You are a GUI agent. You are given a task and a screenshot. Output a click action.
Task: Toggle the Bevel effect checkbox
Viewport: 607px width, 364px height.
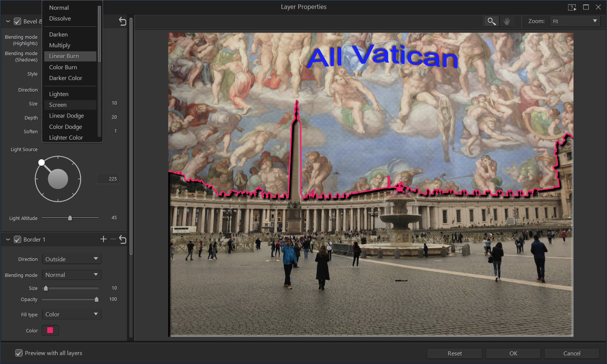pyautogui.click(x=17, y=21)
